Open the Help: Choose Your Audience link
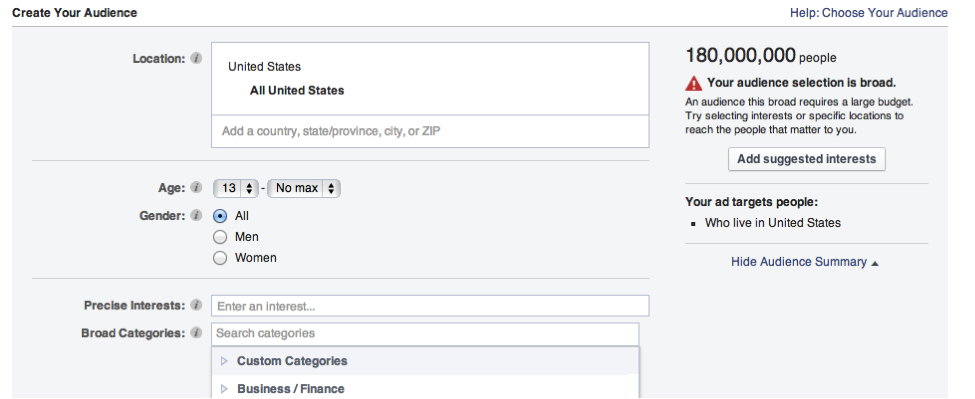Screen dimensions: 975x399 coord(869,12)
